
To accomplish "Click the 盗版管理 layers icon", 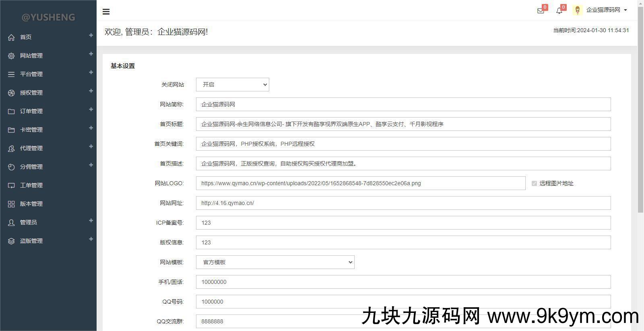I will (11, 241).
